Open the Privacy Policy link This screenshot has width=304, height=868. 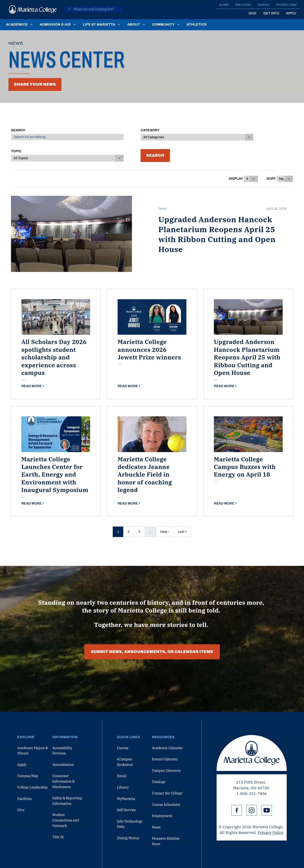click(271, 832)
